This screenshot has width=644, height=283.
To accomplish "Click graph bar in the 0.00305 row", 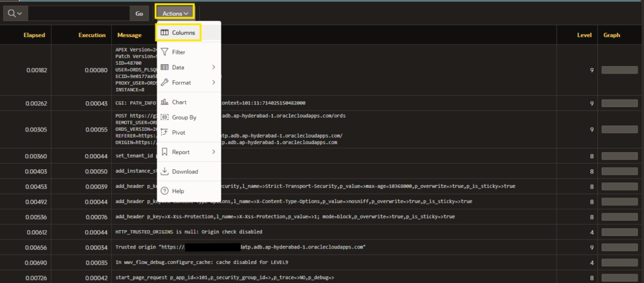I will pyautogui.click(x=619, y=130).
